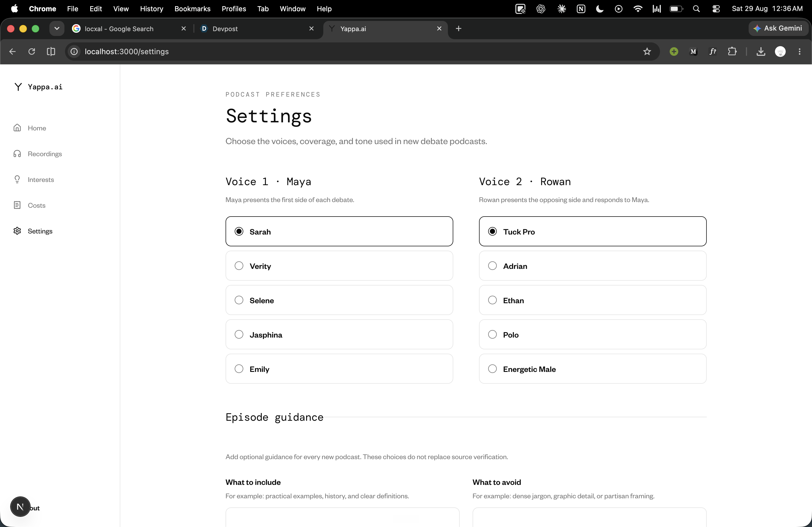Screen dimensions: 812x527
Task: Go to Home page link
Action: 37,128
